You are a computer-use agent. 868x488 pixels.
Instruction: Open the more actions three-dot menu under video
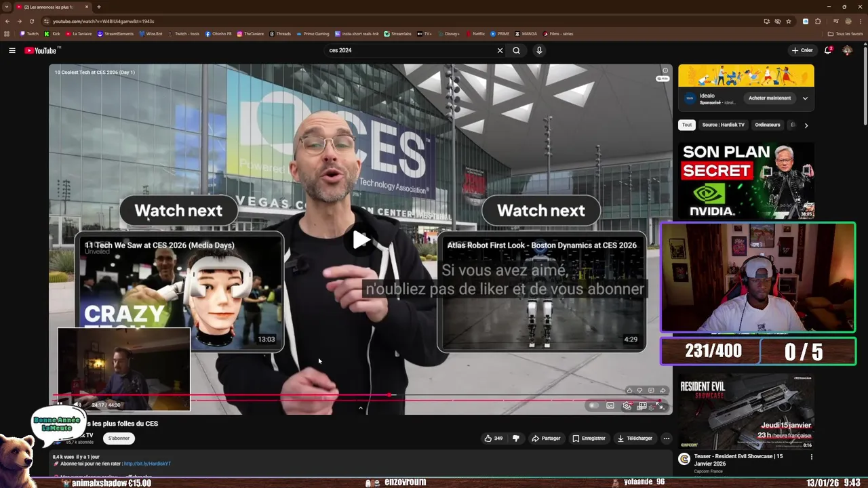(666, 439)
